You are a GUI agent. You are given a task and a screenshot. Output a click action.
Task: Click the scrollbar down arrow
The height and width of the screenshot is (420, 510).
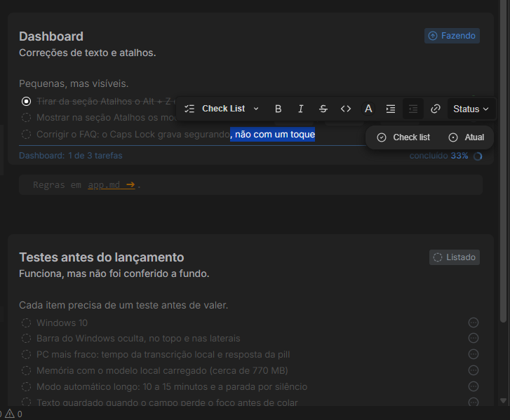[x=503, y=400]
